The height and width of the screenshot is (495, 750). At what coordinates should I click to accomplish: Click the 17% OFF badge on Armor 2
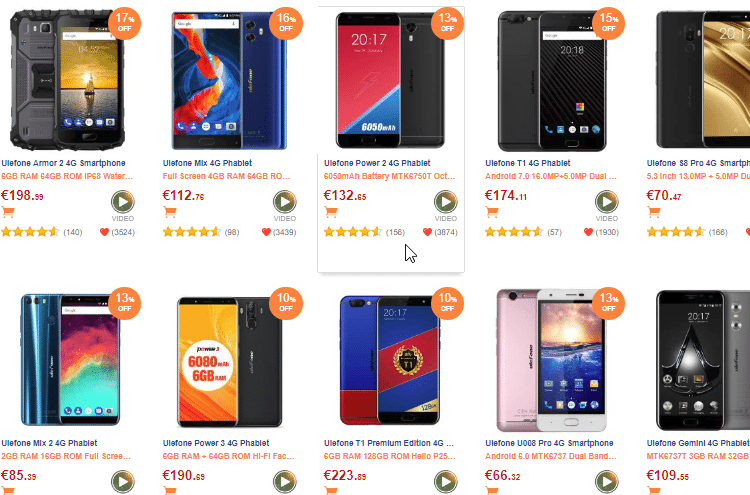click(124, 23)
